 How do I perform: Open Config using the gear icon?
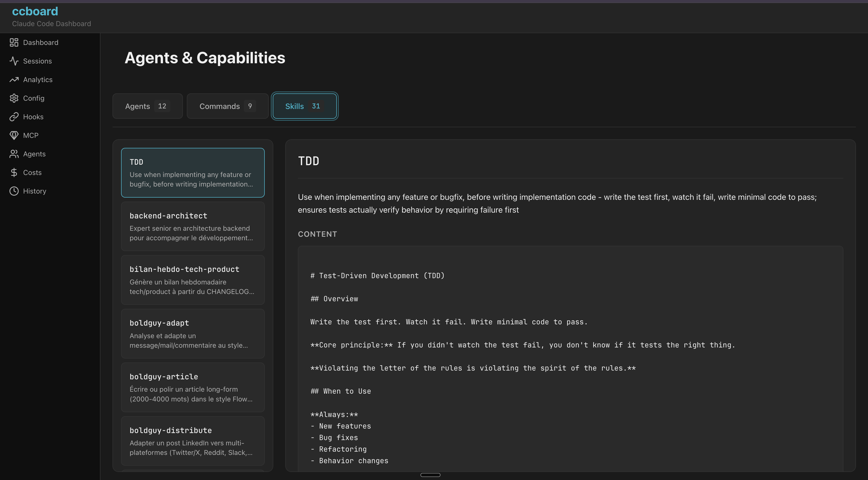pos(14,98)
